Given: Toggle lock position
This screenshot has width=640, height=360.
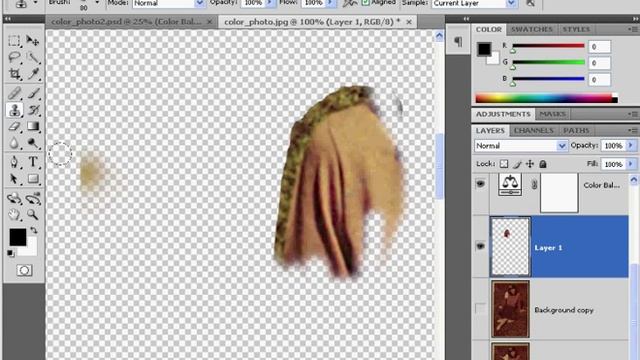Looking at the screenshot, I should coord(530,164).
